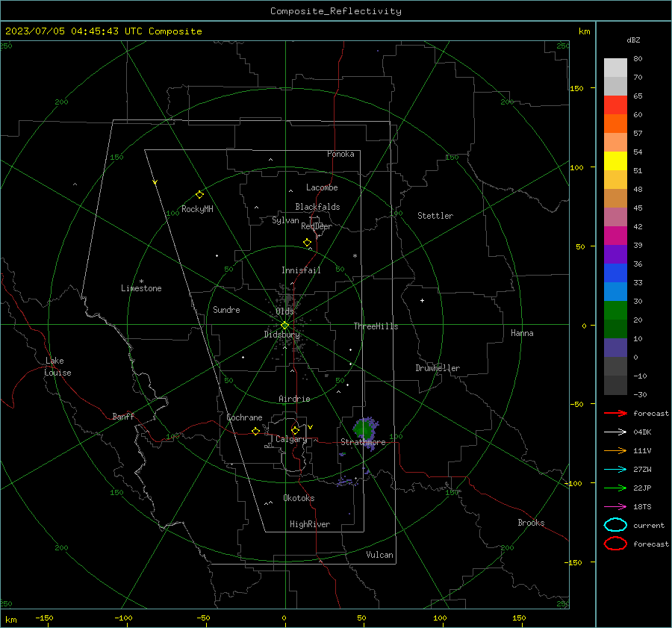This screenshot has height=628, width=672.
Task: Click the yellow diamond marker under Cochrane
Action: [x=256, y=432]
